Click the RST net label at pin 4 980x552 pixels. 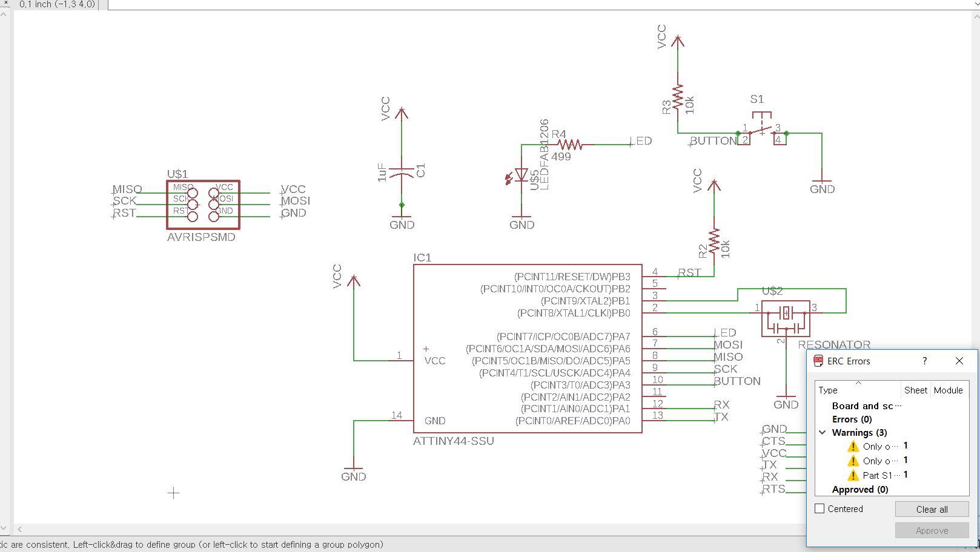[689, 272]
